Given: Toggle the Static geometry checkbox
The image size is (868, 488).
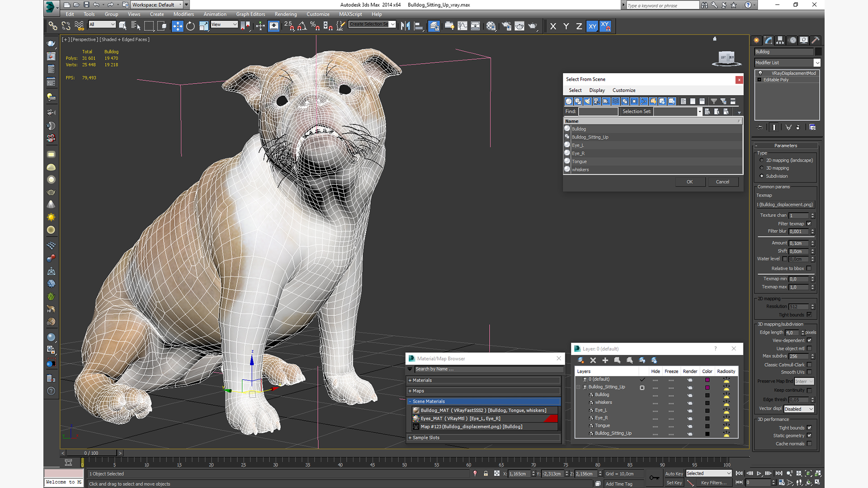Looking at the screenshot, I should [x=809, y=436].
